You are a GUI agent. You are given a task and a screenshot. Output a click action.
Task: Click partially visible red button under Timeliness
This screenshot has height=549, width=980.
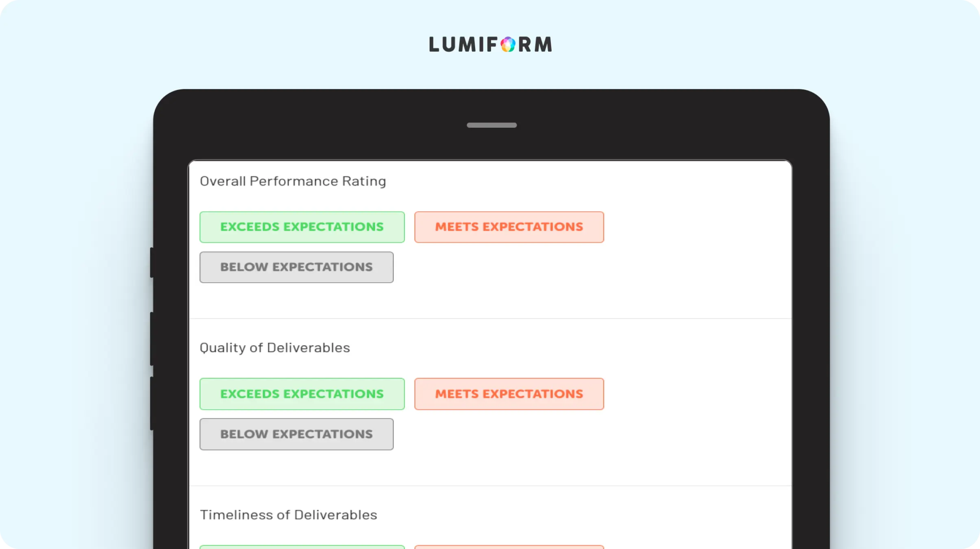(509, 547)
